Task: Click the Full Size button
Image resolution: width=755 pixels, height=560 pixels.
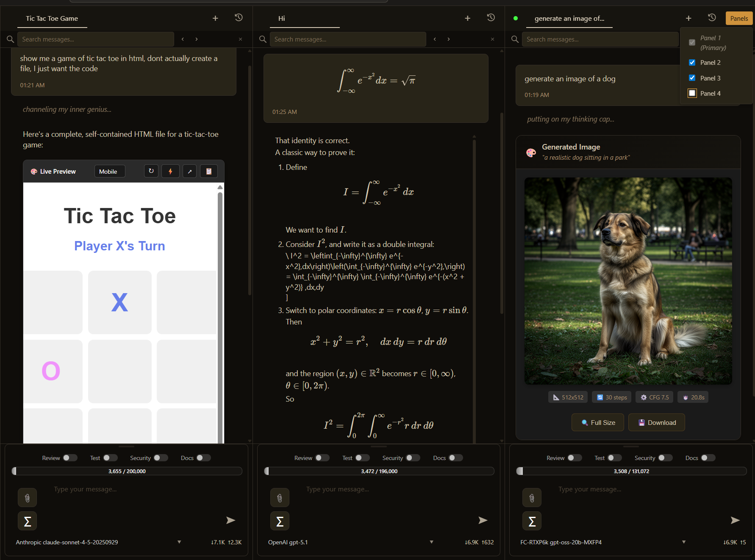Action: (597, 423)
